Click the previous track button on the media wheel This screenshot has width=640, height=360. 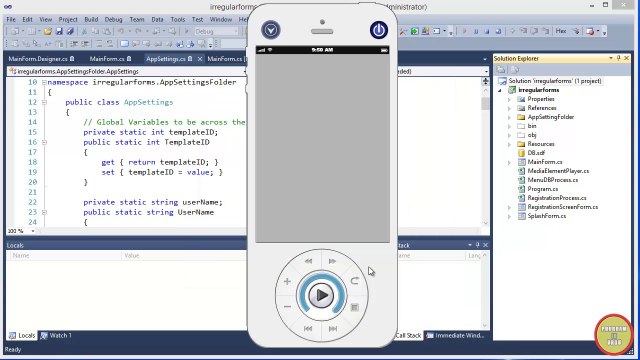[308, 329]
